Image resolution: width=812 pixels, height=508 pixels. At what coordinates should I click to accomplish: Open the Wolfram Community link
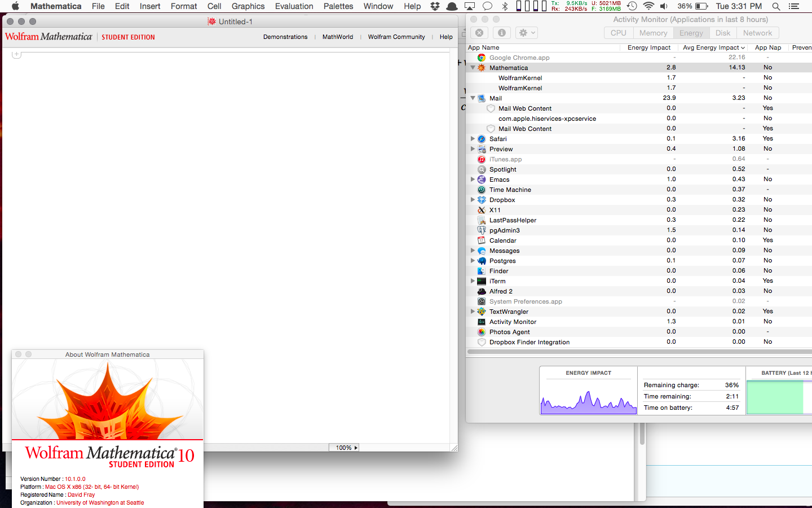(x=396, y=37)
